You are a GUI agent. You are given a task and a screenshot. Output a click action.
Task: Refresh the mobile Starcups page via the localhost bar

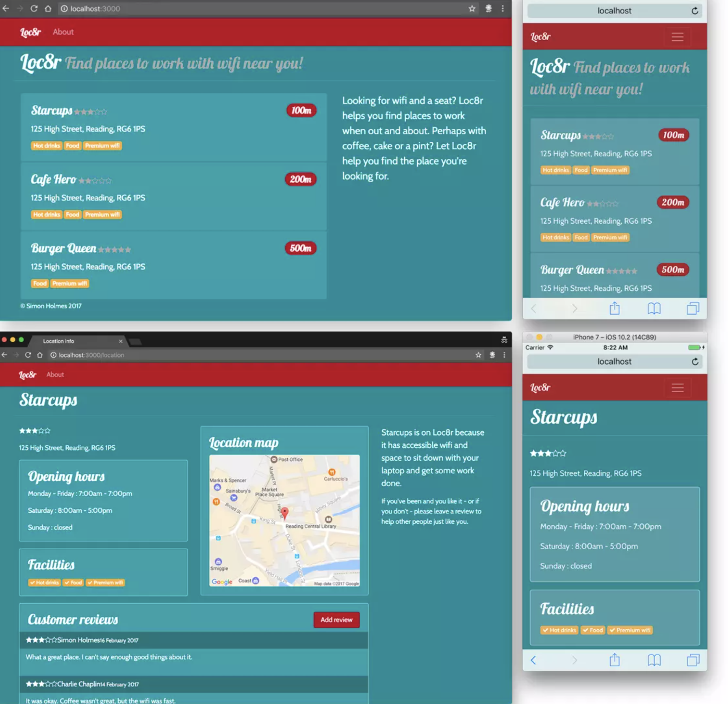[695, 361]
